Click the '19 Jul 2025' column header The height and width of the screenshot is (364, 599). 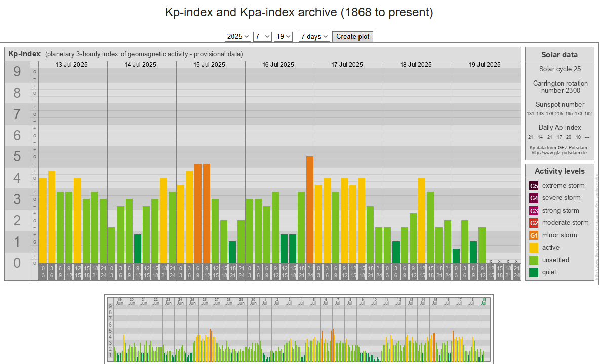point(485,65)
